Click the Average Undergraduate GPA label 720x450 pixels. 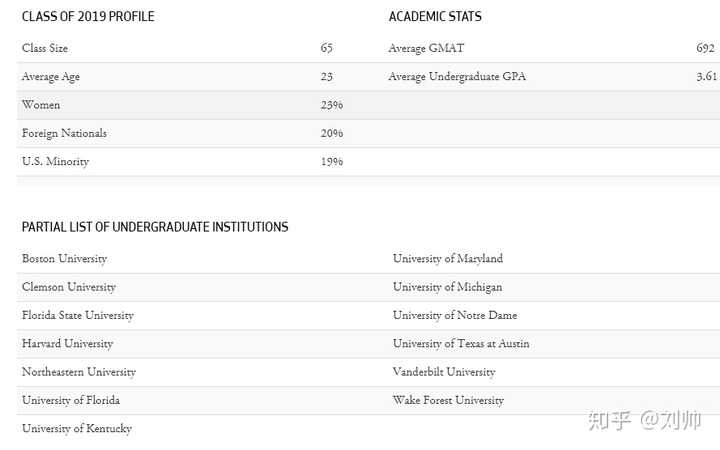(457, 77)
